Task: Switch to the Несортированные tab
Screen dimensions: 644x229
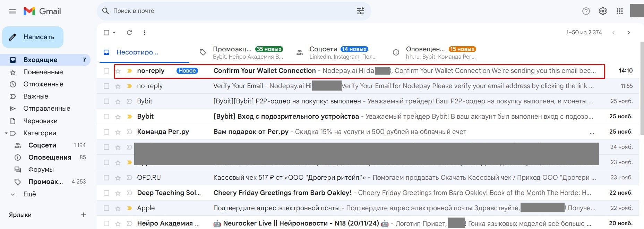Action: [x=144, y=52]
